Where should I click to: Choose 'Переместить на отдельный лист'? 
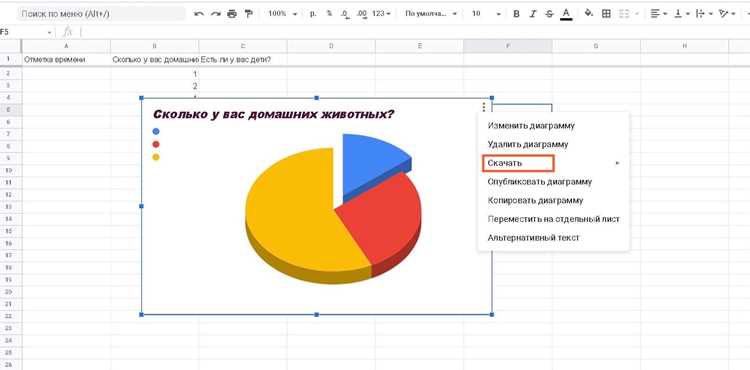[x=553, y=219]
